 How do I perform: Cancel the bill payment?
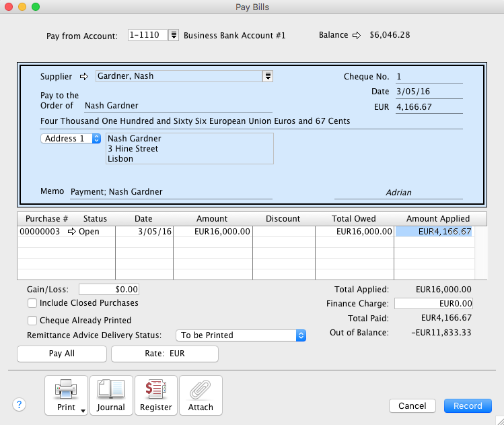point(412,405)
